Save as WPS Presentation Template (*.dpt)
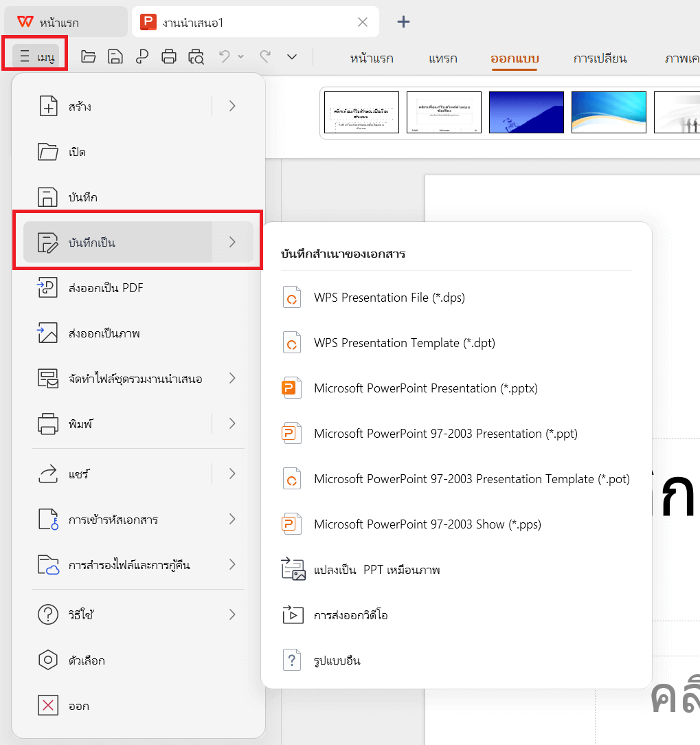 [456, 343]
